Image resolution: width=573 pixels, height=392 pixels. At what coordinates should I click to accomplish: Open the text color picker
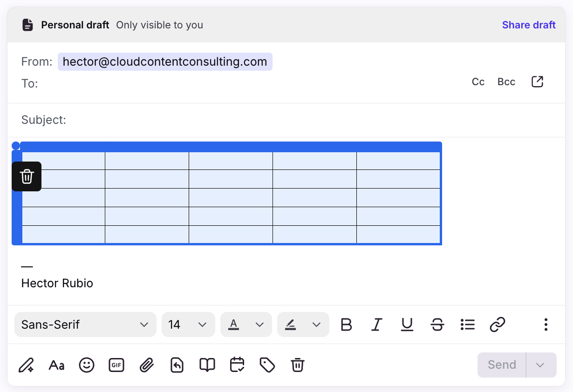point(246,324)
